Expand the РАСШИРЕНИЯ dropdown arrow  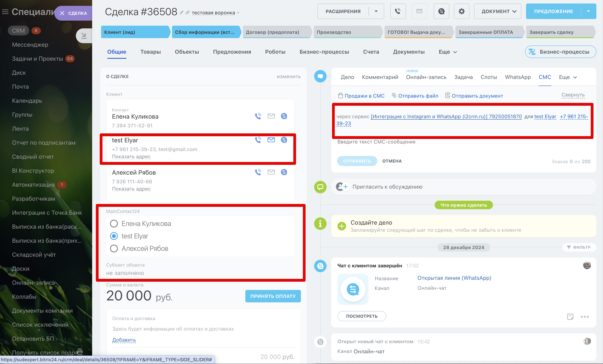point(376,11)
